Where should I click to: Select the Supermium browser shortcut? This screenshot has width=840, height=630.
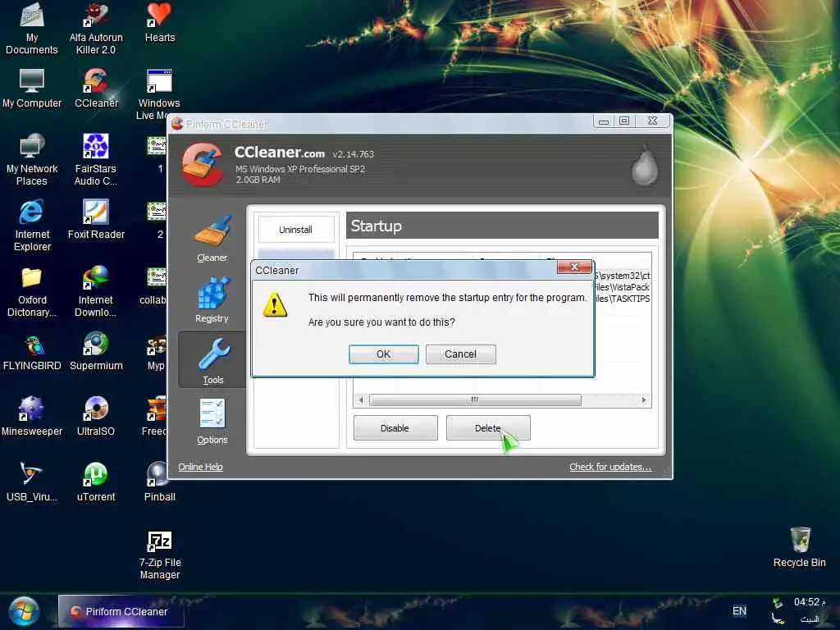96,352
